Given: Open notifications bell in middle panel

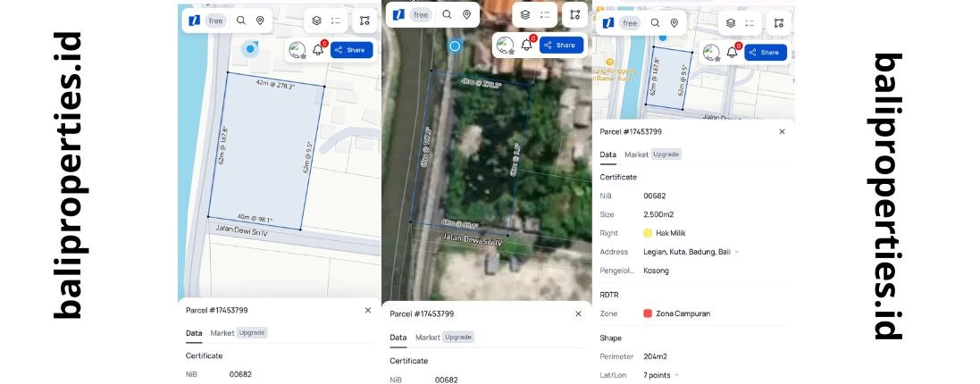Looking at the screenshot, I should point(526,45).
